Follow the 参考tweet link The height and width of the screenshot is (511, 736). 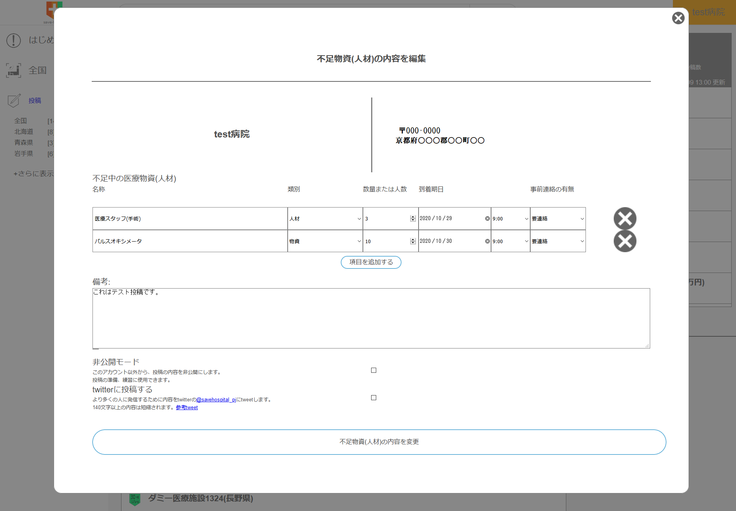187,408
